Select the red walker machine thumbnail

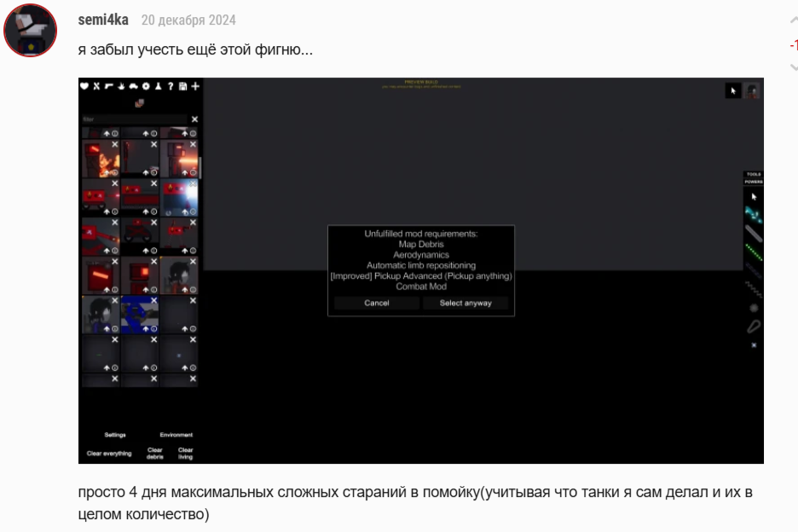(x=179, y=237)
